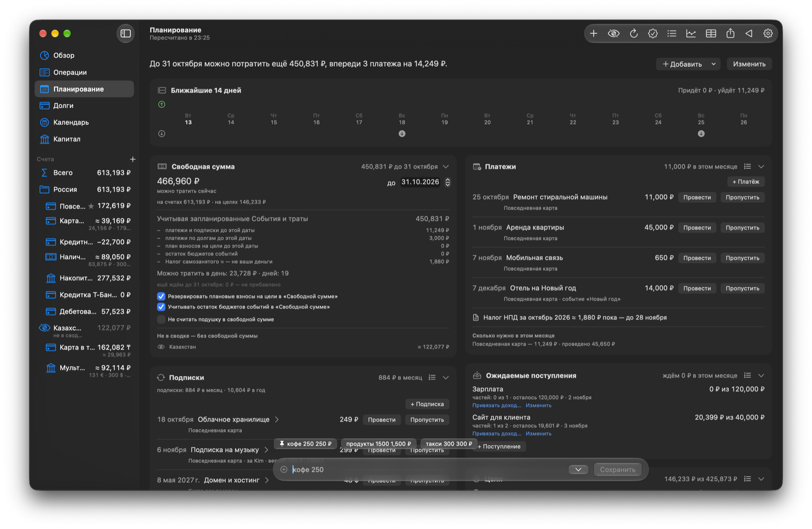Uncheck event budget remainder checkbox
Image resolution: width=812 pixels, height=529 pixels.
pos(161,307)
